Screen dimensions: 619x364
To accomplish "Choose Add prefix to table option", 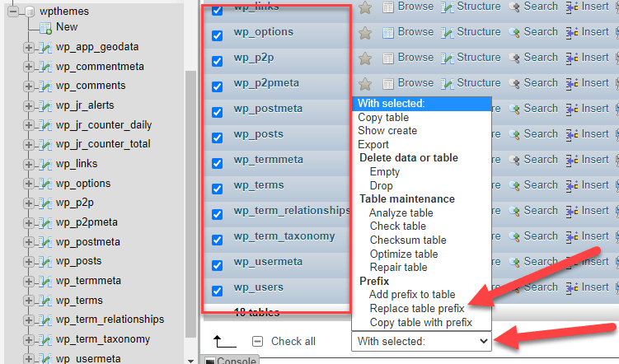I will (x=412, y=295).
